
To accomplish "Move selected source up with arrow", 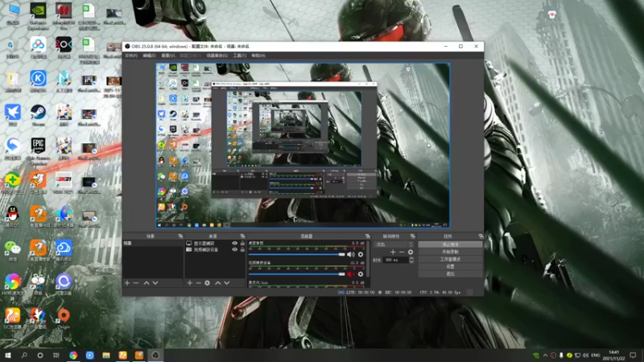I will coord(217,283).
